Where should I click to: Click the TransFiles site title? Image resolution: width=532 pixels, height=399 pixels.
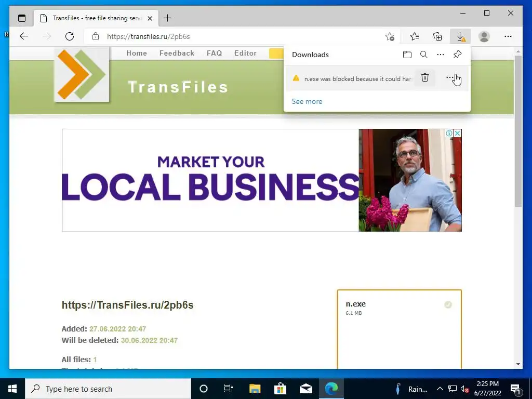(x=178, y=87)
